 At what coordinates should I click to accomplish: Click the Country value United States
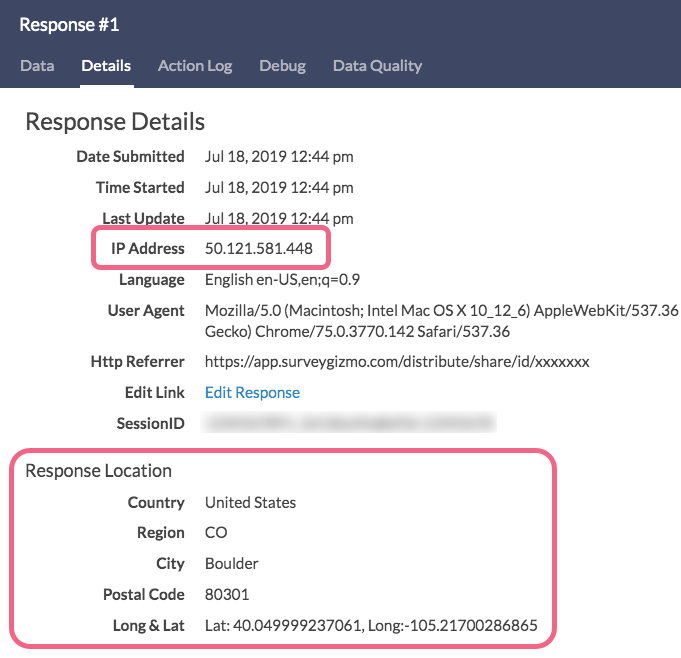[x=250, y=503]
